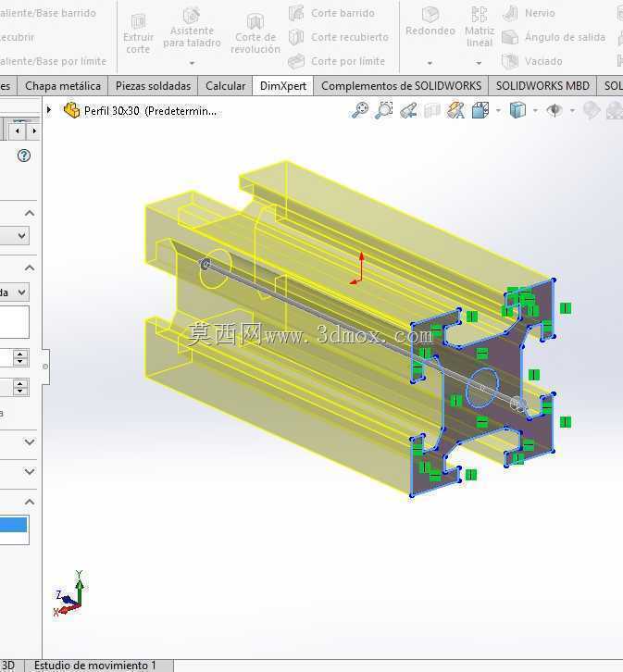The image size is (623, 672).
Task: Click Perfil 30x30 (Predetermin... part name
Action: (x=150, y=111)
